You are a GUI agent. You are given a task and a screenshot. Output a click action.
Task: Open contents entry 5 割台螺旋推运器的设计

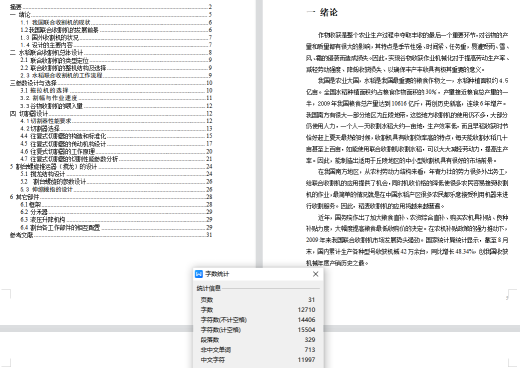(111, 166)
